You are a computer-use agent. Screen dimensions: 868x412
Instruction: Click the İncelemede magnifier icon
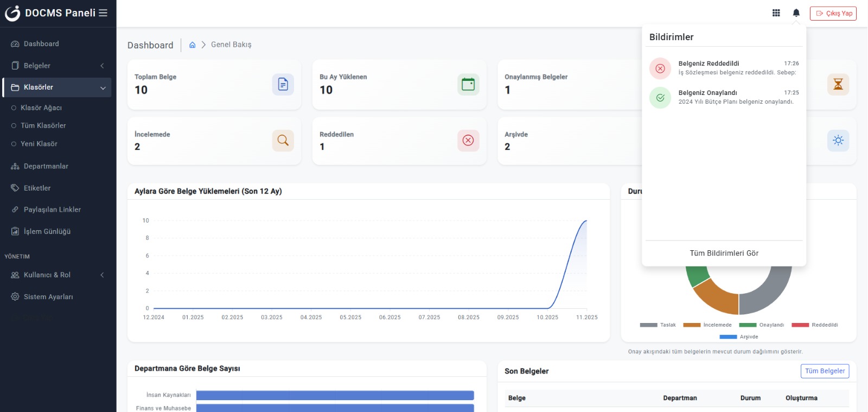point(283,141)
